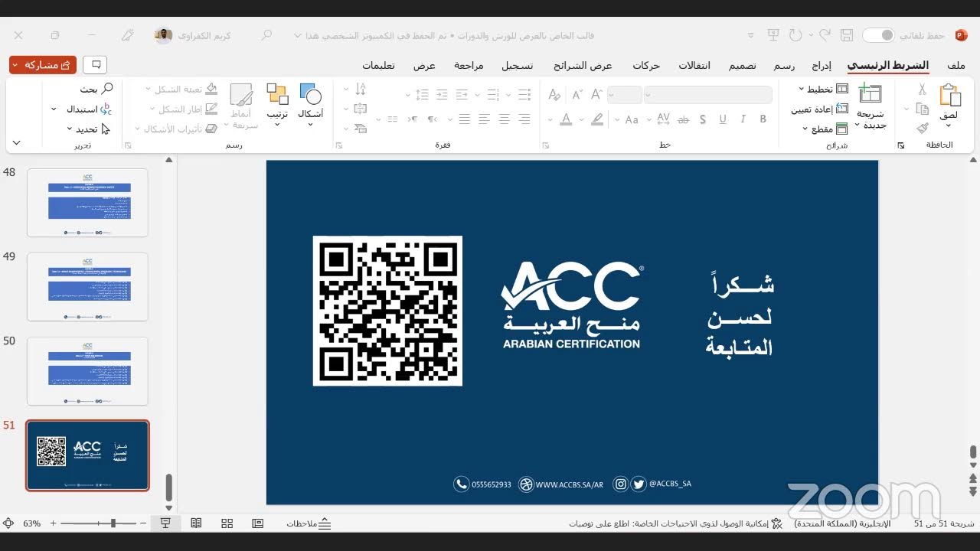Open the Insert (إدراج) tab
This screenshot has height=551, width=980.
[822, 66]
